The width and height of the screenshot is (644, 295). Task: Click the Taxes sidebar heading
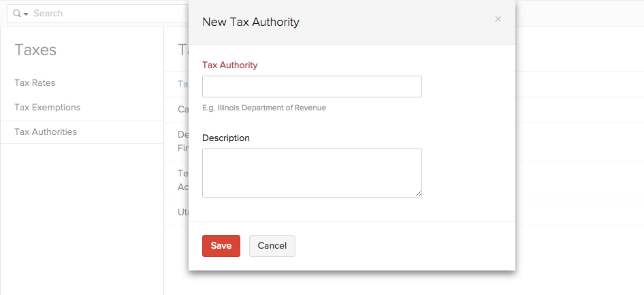tap(35, 50)
